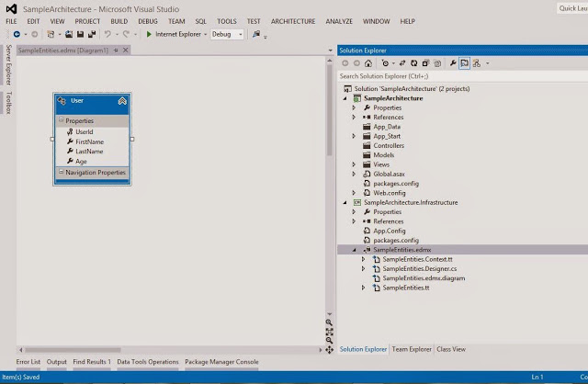Click the Home icon in Solution Explorer
This screenshot has height=384, width=588.
point(368,63)
